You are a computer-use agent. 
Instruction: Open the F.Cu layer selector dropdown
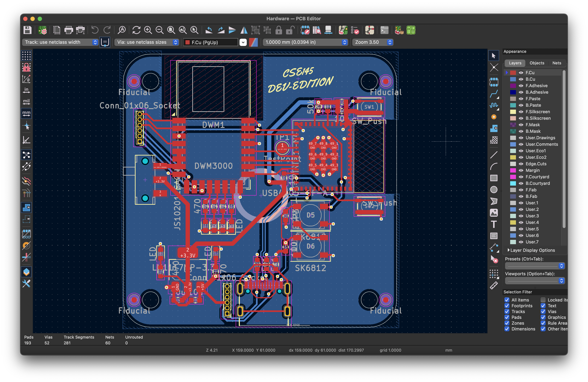tap(243, 43)
